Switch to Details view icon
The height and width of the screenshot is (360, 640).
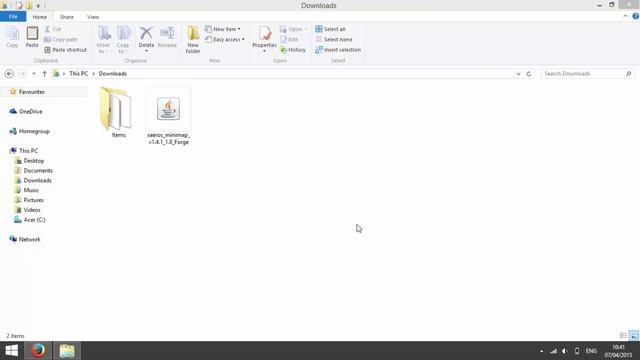[623, 336]
